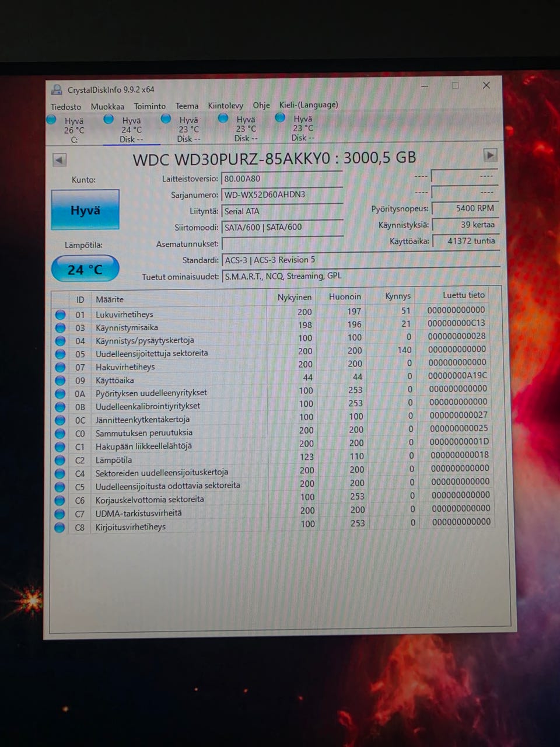
Task: Click the 24 °C temperature button
Action: [85, 269]
